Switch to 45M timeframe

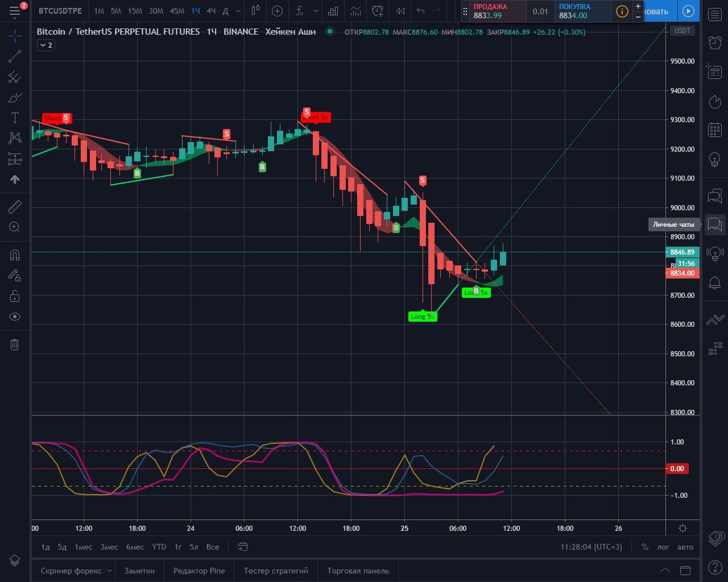click(x=177, y=11)
